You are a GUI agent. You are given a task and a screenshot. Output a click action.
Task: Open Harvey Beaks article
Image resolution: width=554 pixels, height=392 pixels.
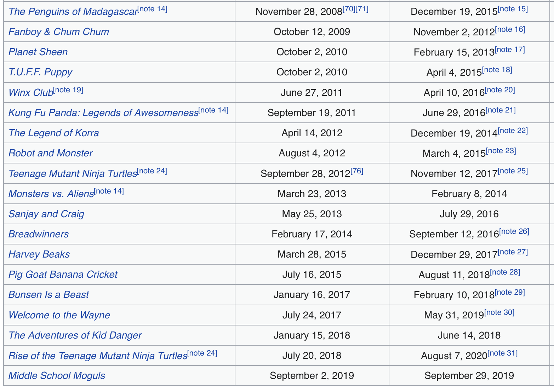pos(39,254)
